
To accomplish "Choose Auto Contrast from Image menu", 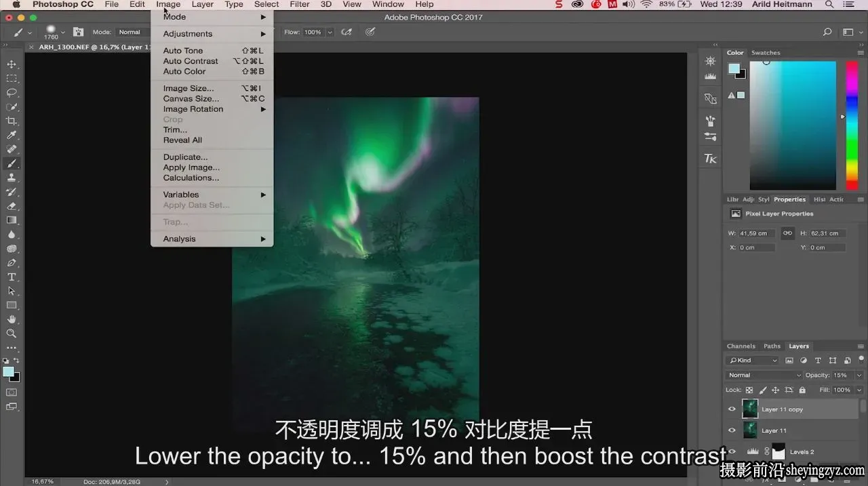I will (x=212, y=61).
